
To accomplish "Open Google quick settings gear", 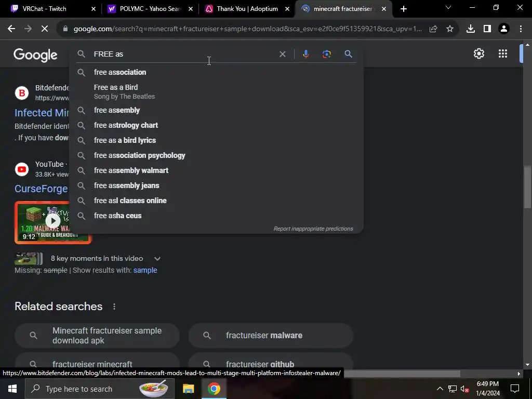I will coord(478,54).
